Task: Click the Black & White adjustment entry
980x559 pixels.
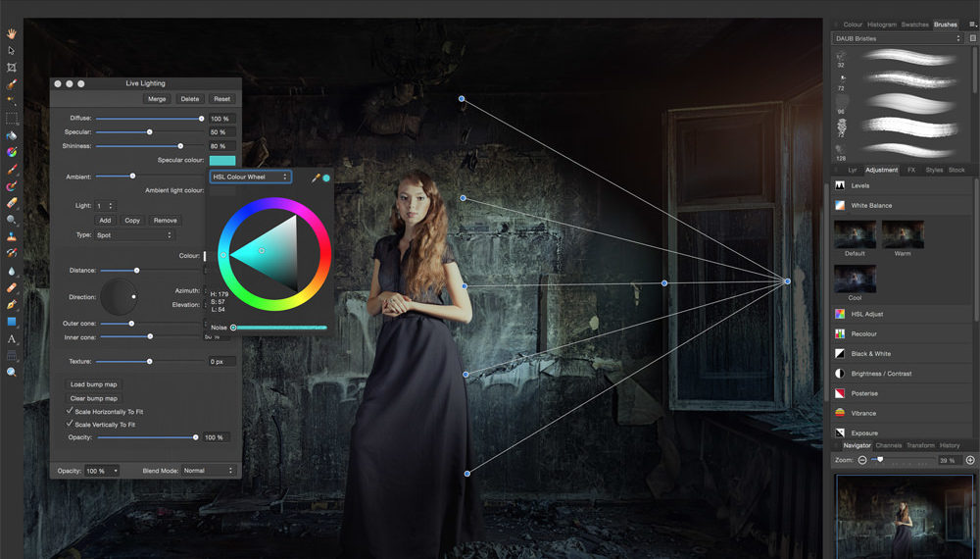Action: pyautogui.click(x=904, y=353)
